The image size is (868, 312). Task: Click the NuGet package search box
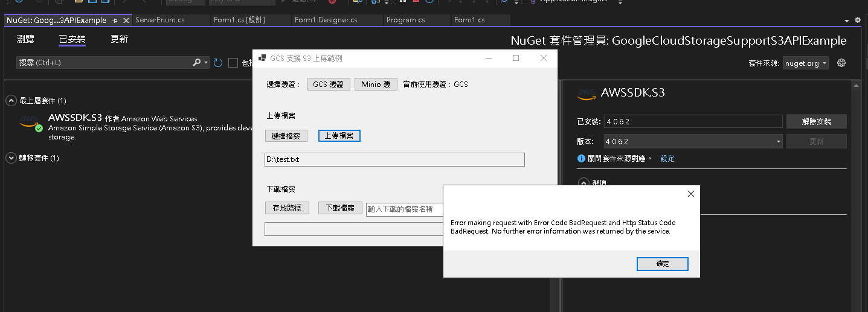(103, 63)
